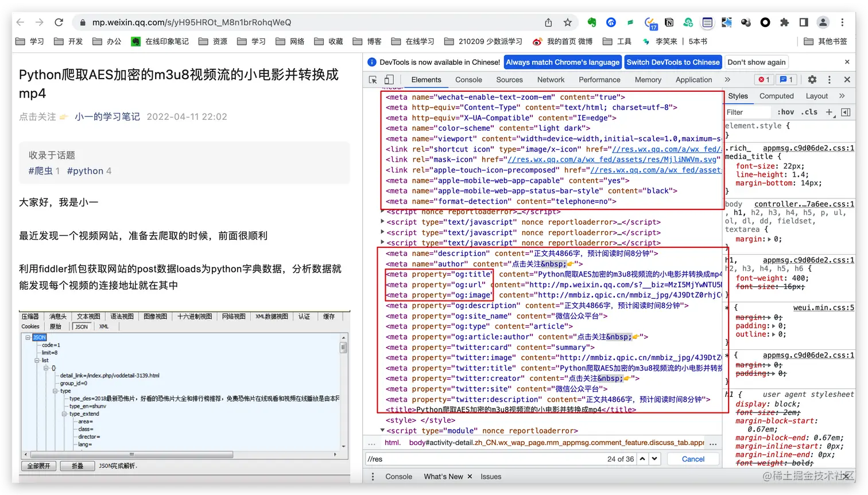868x495 pixels.
Task: Open the #python topic tag
Action: [85, 171]
